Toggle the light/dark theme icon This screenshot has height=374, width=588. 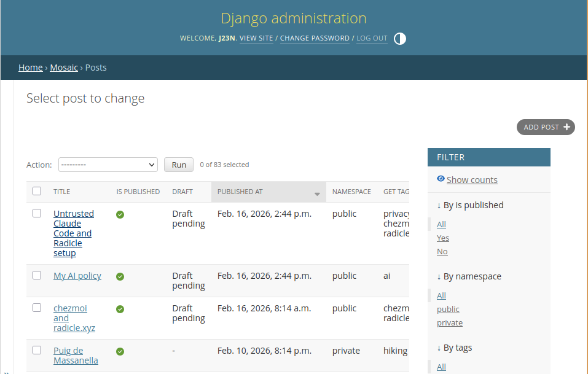(x=399, y=39)
